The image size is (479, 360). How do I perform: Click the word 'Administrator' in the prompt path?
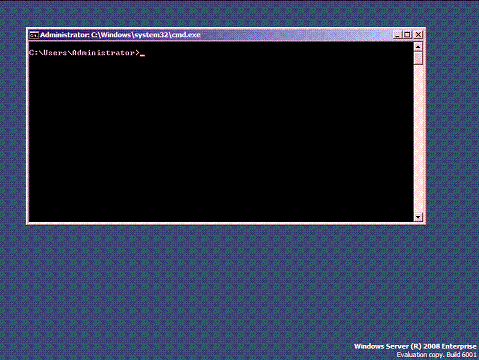104,53
